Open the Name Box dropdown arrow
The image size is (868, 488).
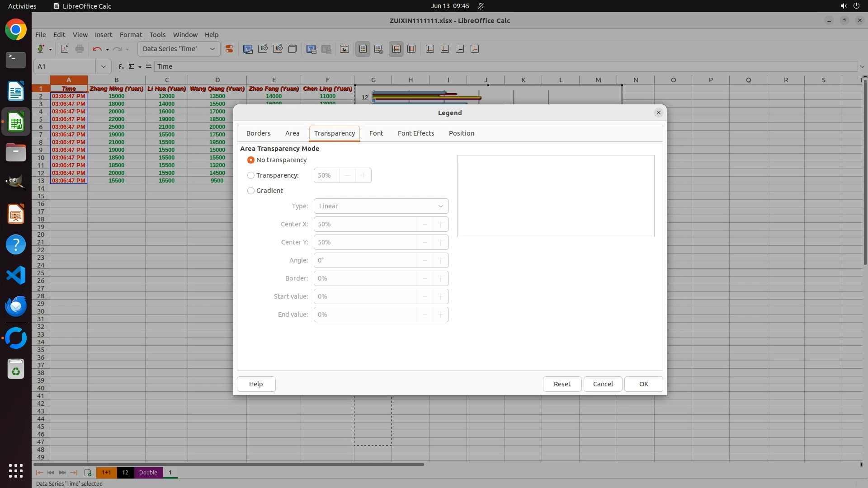(x=104, y=66)
